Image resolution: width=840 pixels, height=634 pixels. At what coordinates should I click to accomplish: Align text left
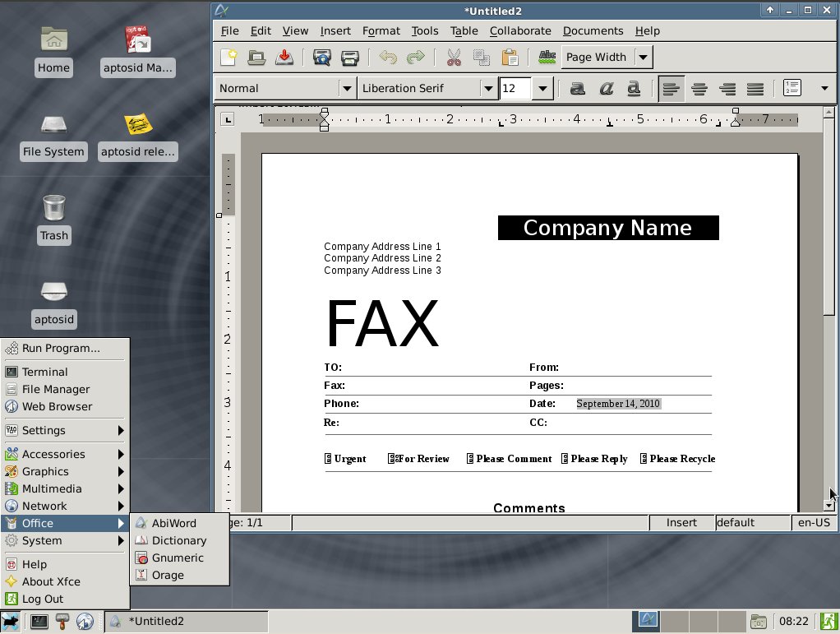click(671, 89)
